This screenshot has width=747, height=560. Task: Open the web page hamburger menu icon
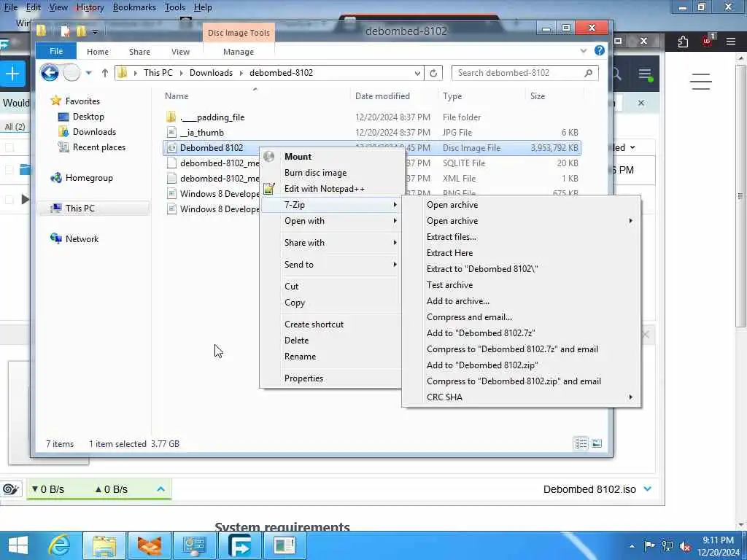pyautogui.click(x=701, y=82)
